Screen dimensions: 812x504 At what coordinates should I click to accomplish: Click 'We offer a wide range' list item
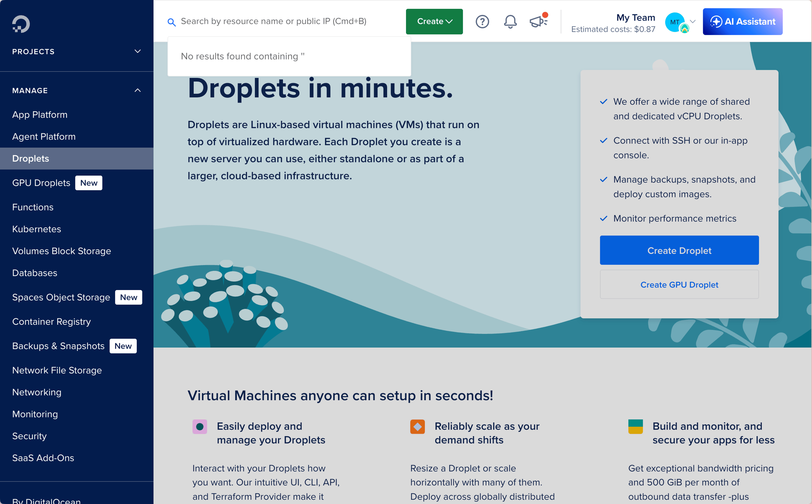pos(681,109)
